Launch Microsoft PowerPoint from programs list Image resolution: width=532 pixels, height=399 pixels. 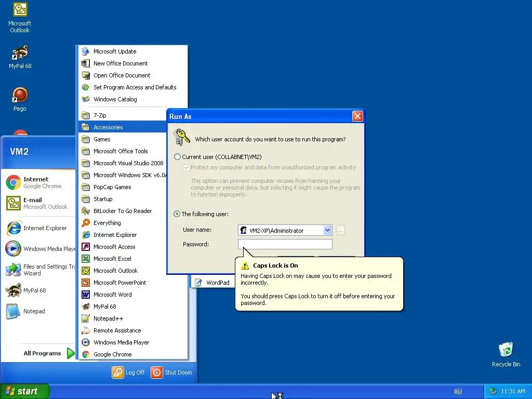(x=133, y=282)
